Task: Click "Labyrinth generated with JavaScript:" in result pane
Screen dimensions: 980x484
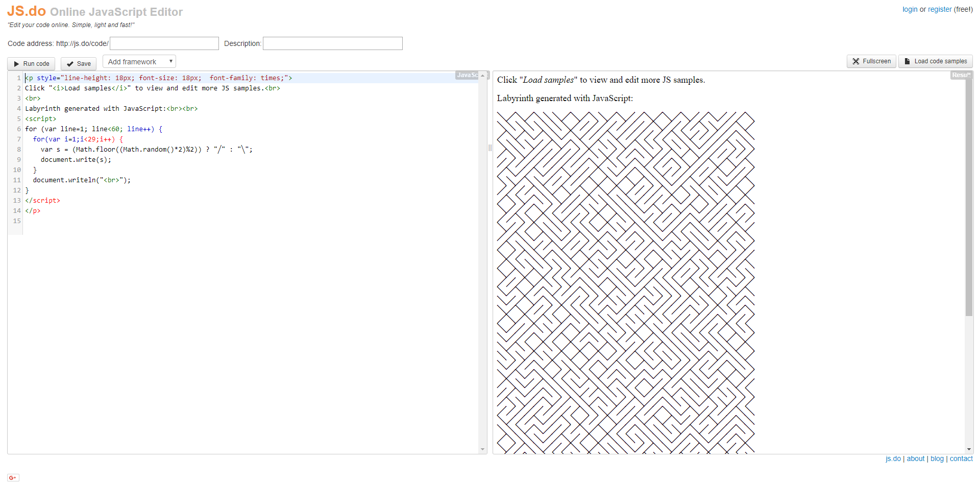Action: coord(565,98)
